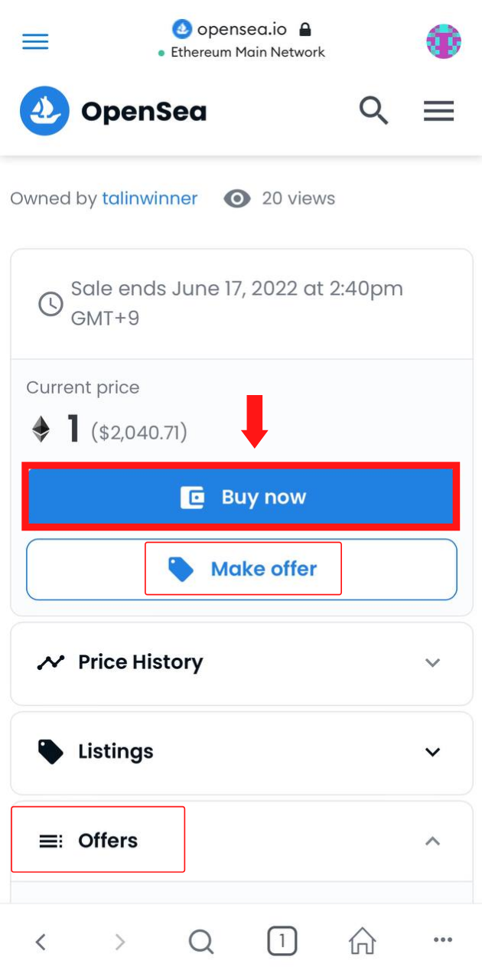482x980 pixels.
Task: Tap the pixelated account avatar
Action: 444,41
